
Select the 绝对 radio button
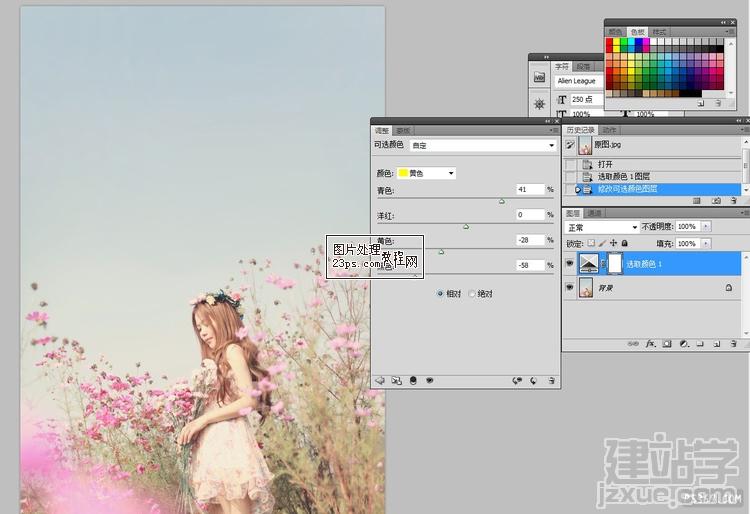472,294
